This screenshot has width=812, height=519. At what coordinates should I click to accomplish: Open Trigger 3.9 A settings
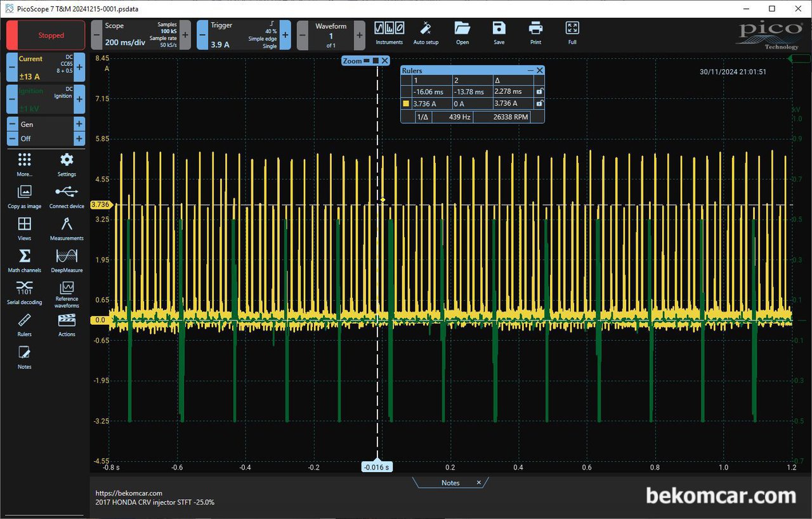click(244, 35)
